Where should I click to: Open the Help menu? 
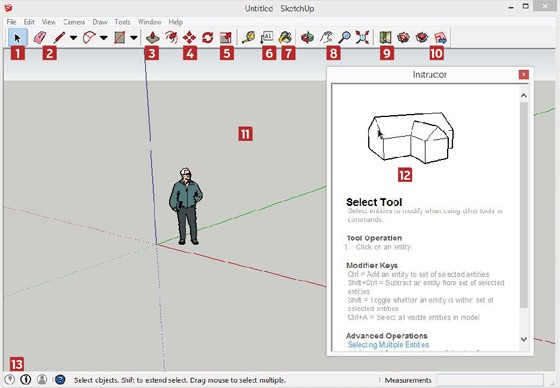coord(176,22)
